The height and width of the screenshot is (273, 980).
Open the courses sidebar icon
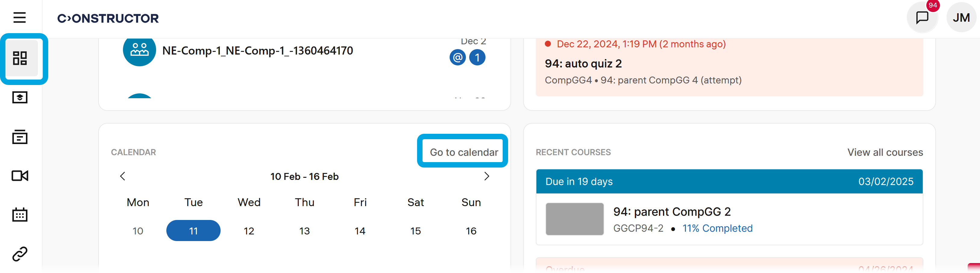(x=20, y=98)
